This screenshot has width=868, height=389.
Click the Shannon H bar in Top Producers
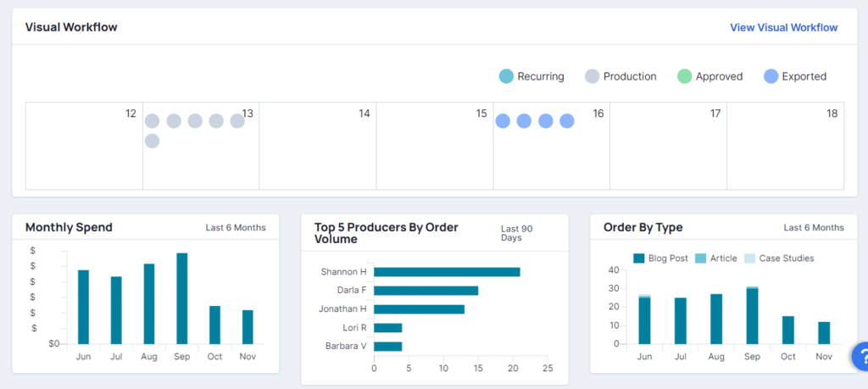447,271
